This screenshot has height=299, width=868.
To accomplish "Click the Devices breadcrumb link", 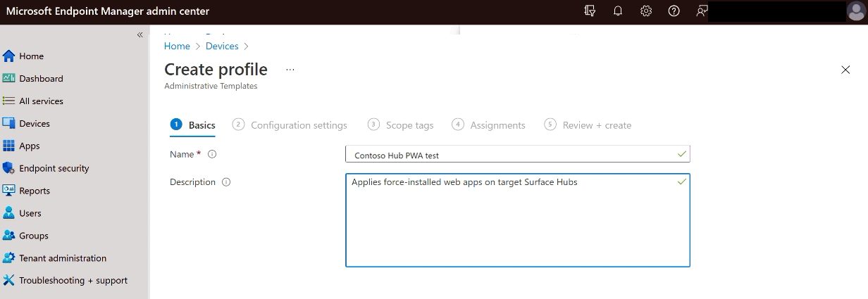I will tap(222, 46).
